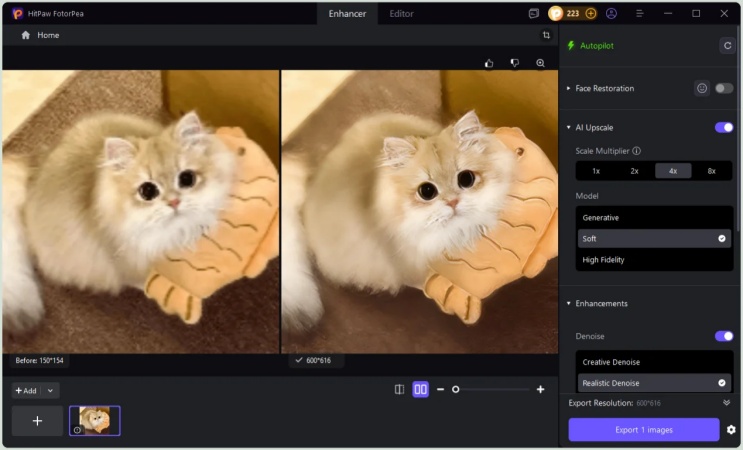Click Export 1 images button
This screenshot has height=450, width=743.
coord(643,430)
